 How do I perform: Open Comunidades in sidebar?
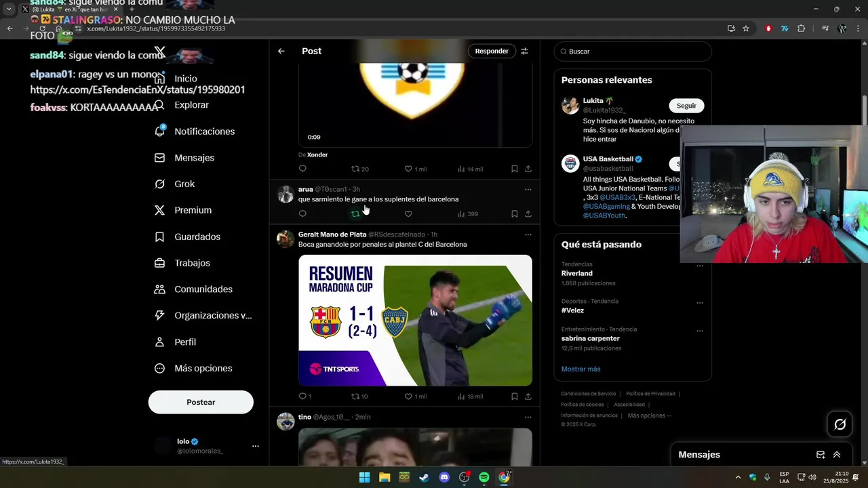[x=193, y=289]
